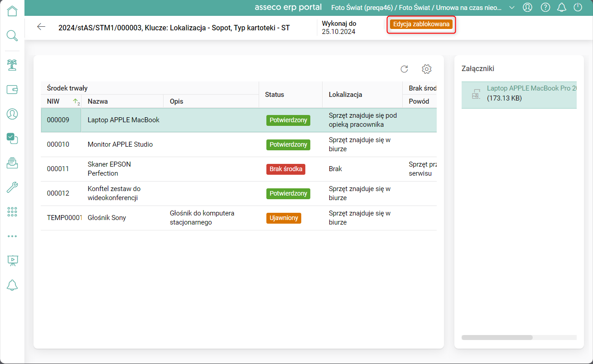
Task: Refresh the fixed assets table
Action: click(x=405, y=69)
